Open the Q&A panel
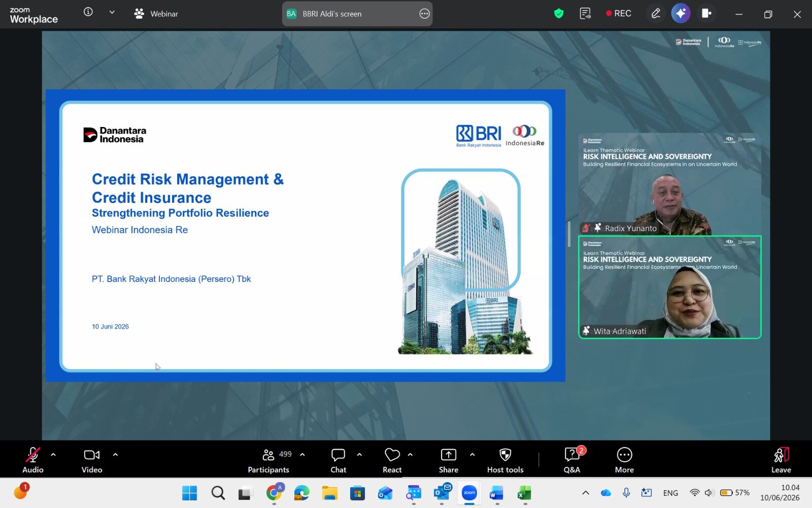812x508 pixels. point(572,460)
